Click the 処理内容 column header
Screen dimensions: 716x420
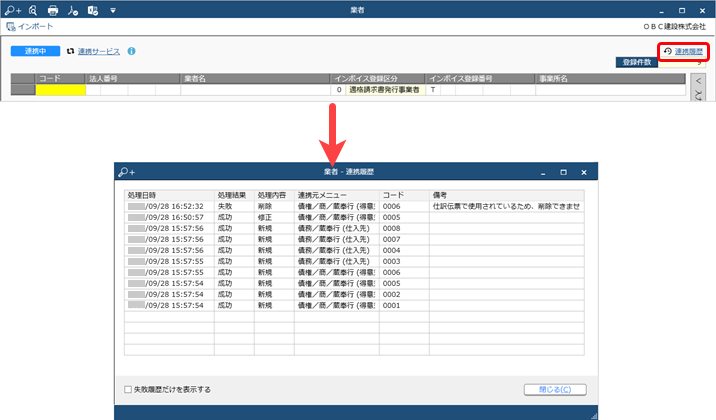(274, 195)
